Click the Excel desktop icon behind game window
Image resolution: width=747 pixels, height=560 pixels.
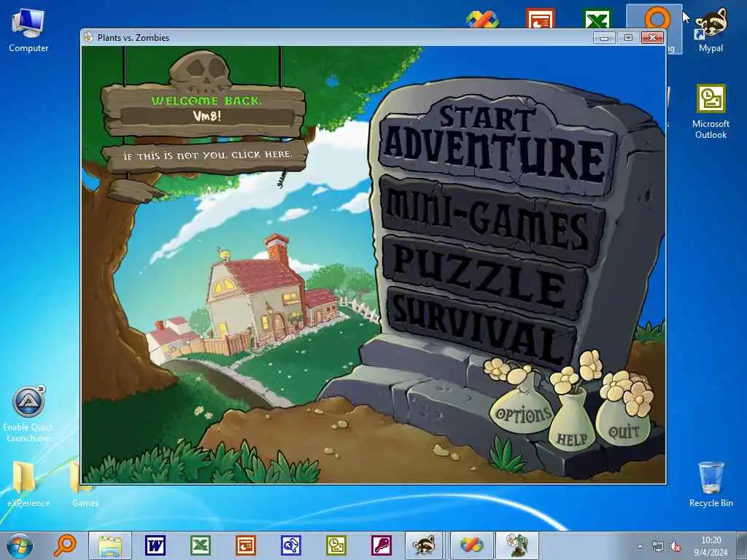597,19
